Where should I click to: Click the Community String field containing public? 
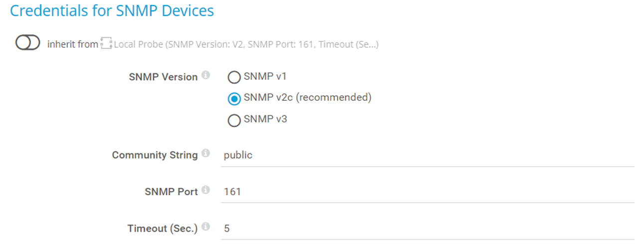point(428,155)
